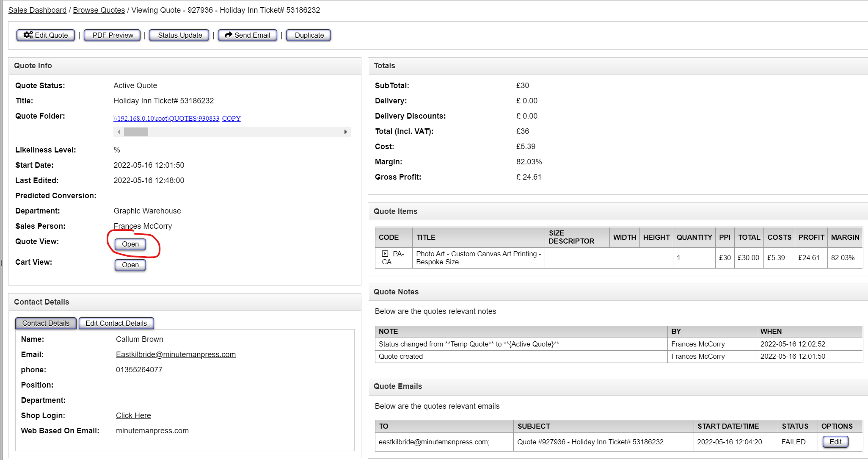868x460 pixels.
Task: Click the 'Status changed from' note text
Action: point(469,344)
